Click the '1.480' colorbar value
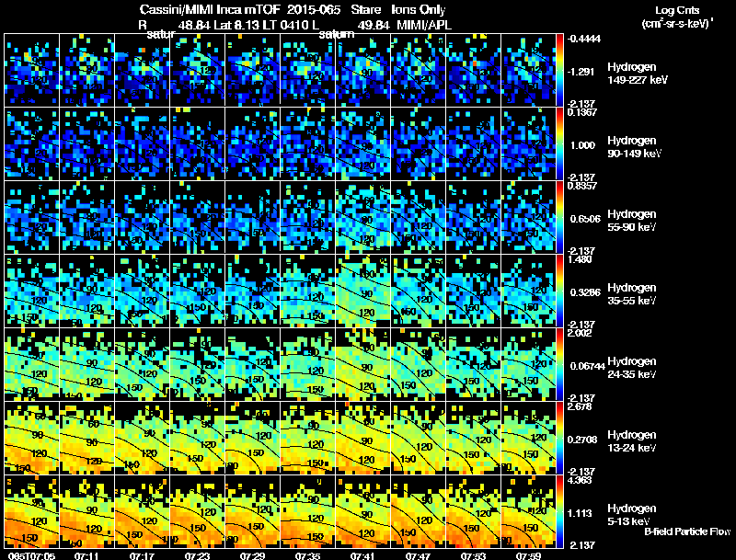 point(580,259)
